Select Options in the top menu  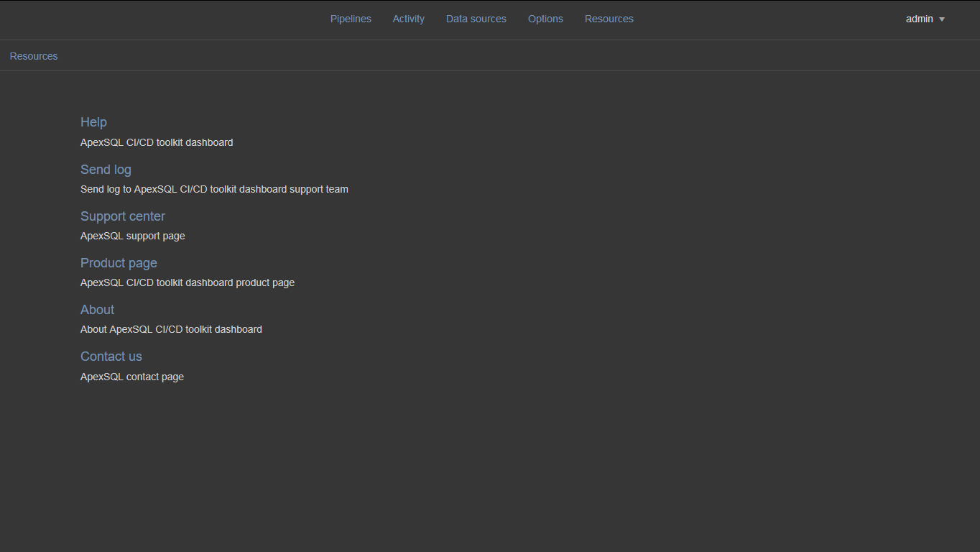click(x=545, y=19)
